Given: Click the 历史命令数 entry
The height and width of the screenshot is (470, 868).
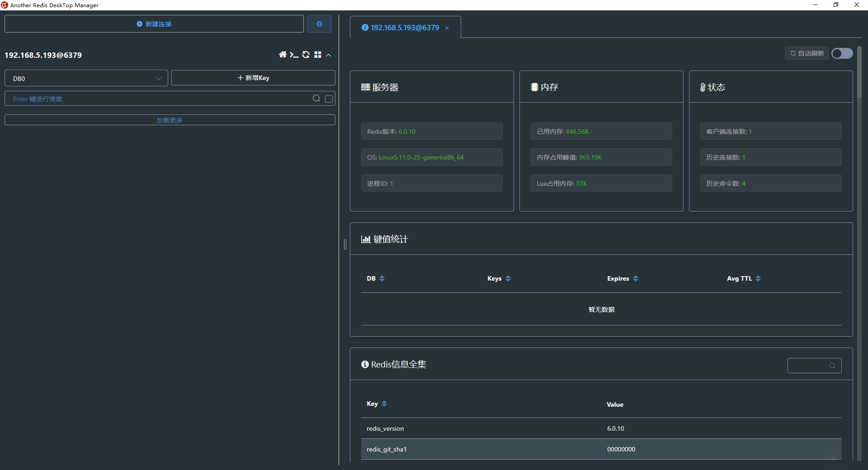Looking at the screenshot, I should pos(771,183).
